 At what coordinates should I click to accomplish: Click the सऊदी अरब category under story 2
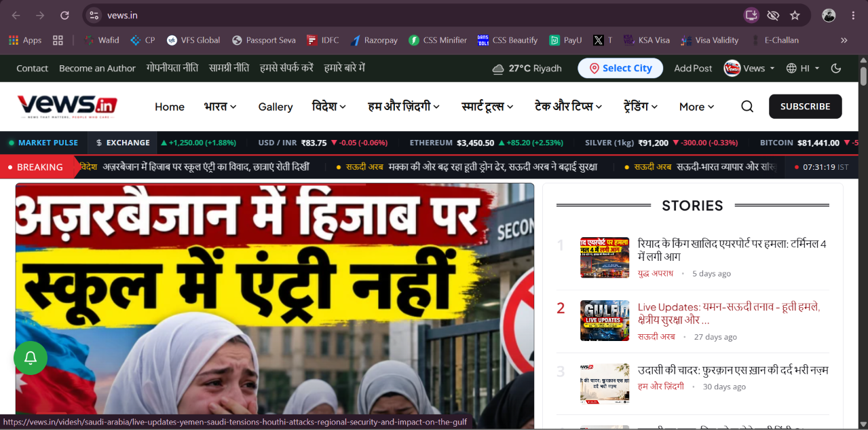[x=656, y=337]
